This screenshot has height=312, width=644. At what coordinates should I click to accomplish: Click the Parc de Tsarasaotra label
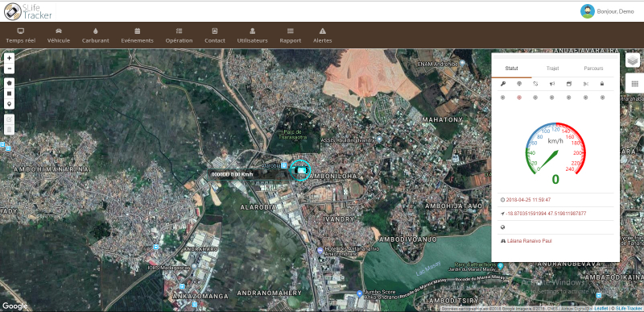point(294,135)
